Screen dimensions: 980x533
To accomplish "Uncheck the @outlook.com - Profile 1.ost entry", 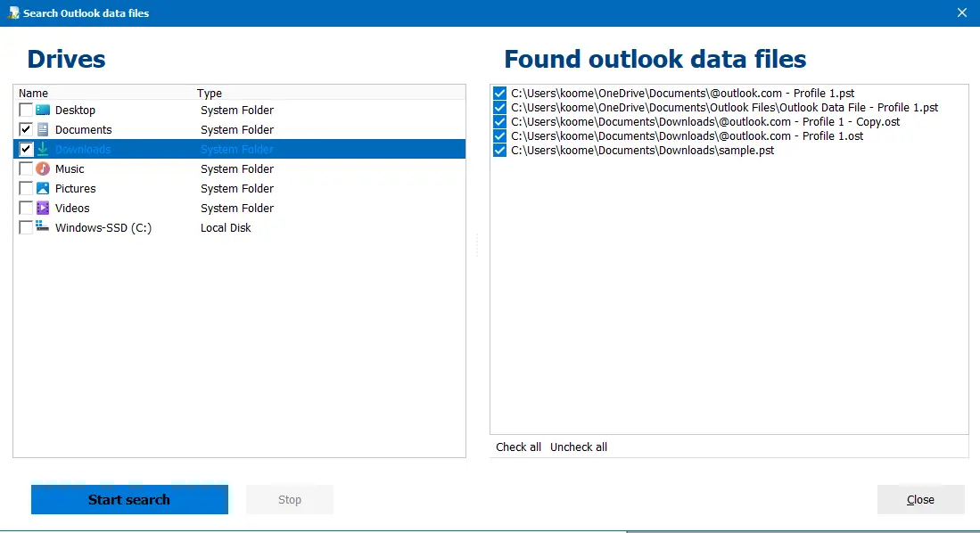I will pyautogui.click(x=499, y=135).
